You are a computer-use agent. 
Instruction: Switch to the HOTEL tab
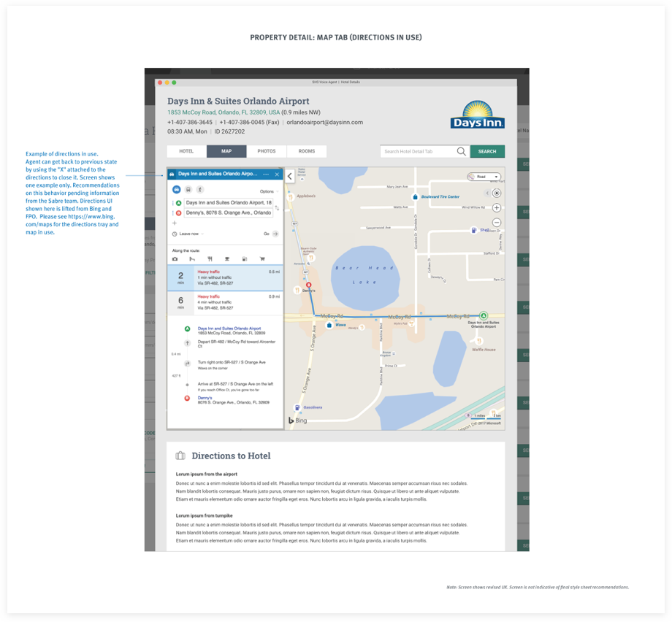186,151
